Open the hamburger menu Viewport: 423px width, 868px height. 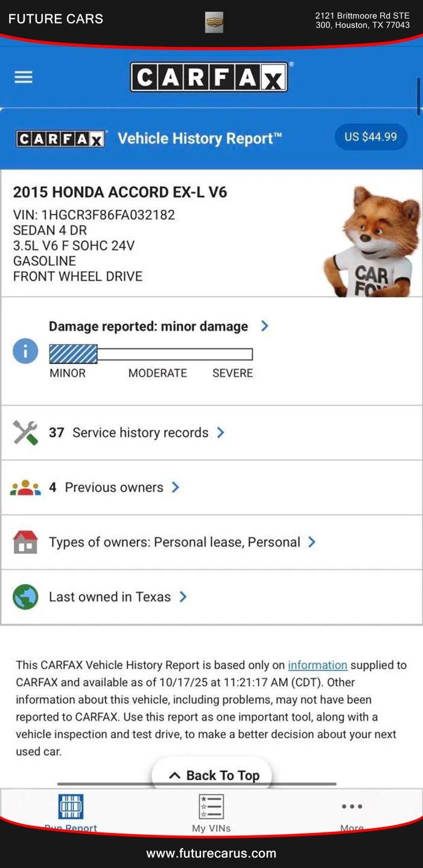(24, 77)
